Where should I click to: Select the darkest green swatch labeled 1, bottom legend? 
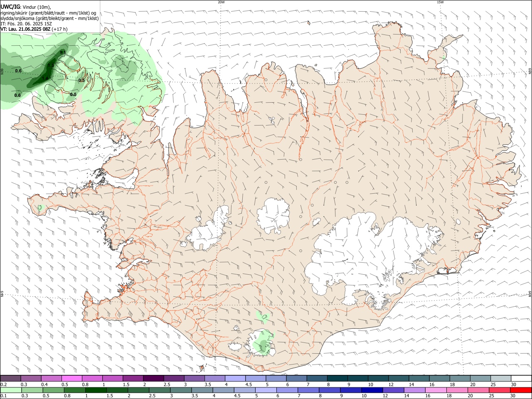click(96, 390)
